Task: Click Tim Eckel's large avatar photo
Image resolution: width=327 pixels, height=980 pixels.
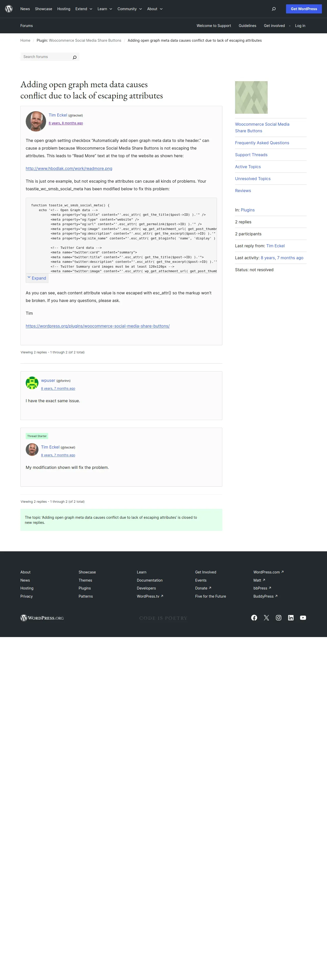Action: (36, 121)
